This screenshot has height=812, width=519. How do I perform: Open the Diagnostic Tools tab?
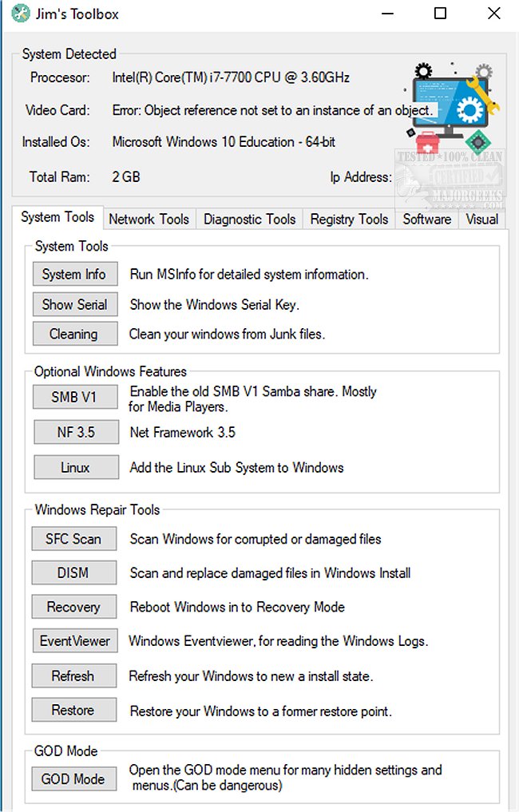point(249,219)
